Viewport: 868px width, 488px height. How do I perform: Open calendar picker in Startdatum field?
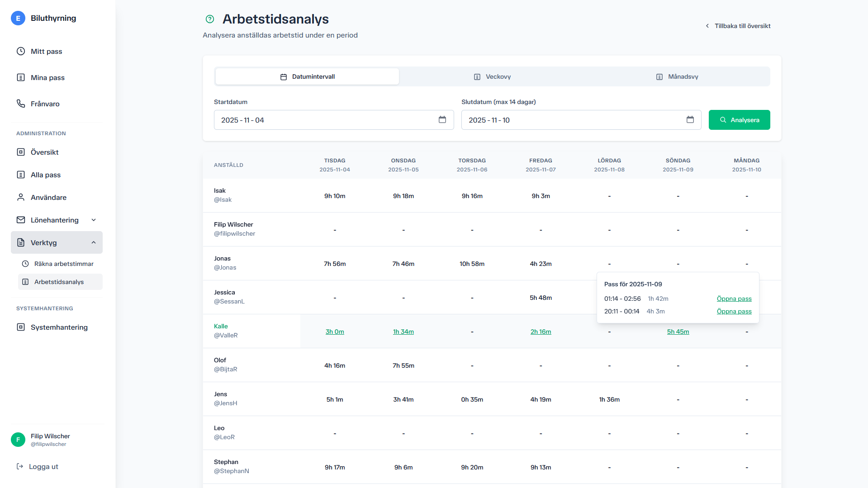[442, 120]
